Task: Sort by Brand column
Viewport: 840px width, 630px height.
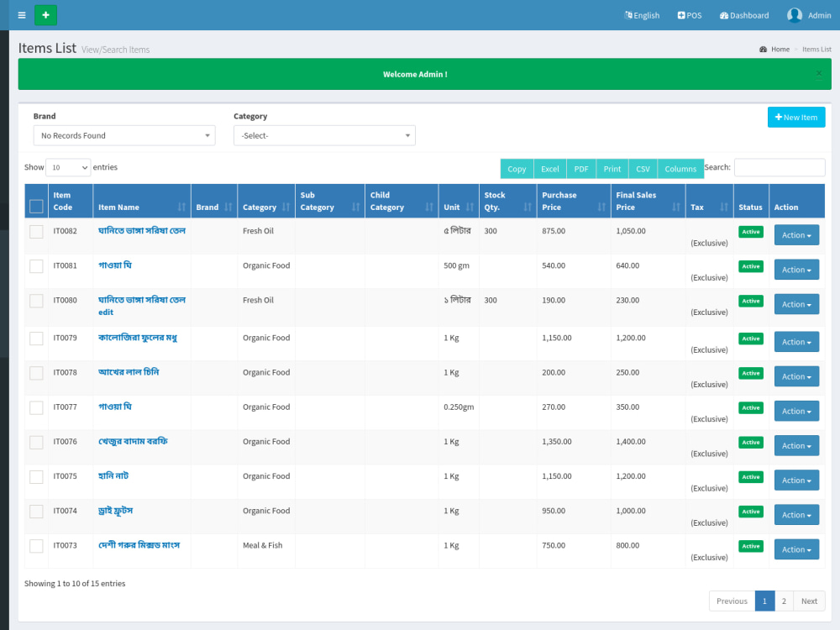Action: pyautogui.click(x=213, y=201)
